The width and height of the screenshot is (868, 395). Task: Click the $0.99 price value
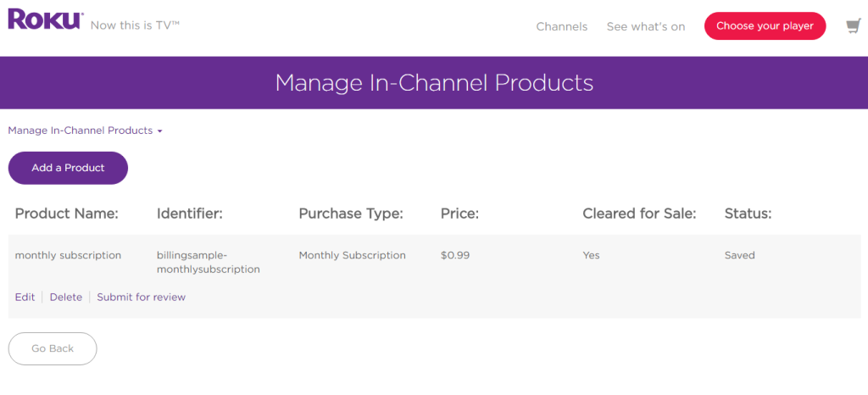click(453, 255)
